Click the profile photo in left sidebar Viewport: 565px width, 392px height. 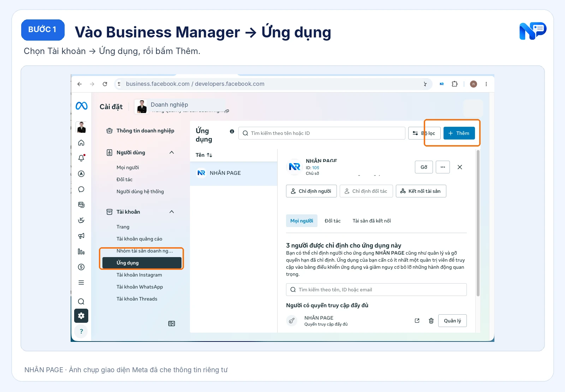[x=81, y=127]
